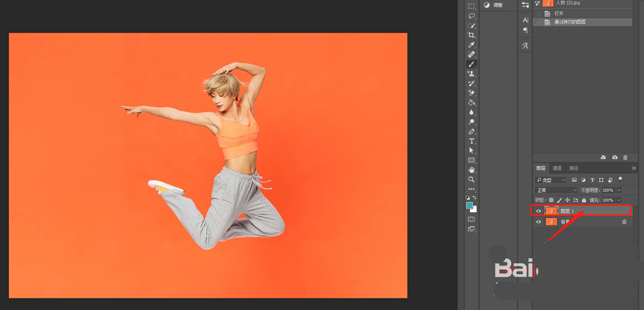The height and width of the screenshot is (310, 644).
Task: Open the 类型 layer filter dropdown
Action: [551, 180]
